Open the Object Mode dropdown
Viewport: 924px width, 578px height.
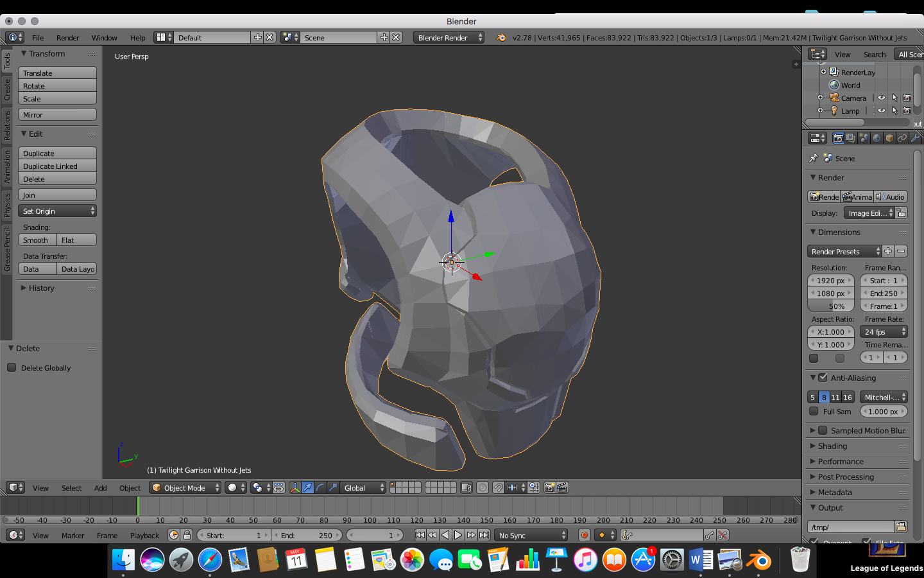[x=185, y=487]
